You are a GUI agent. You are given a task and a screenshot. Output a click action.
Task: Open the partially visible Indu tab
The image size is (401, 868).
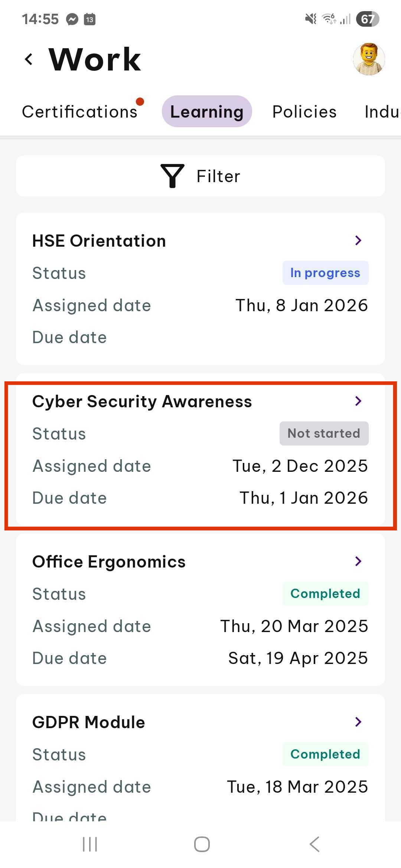(x=382, y=112)
